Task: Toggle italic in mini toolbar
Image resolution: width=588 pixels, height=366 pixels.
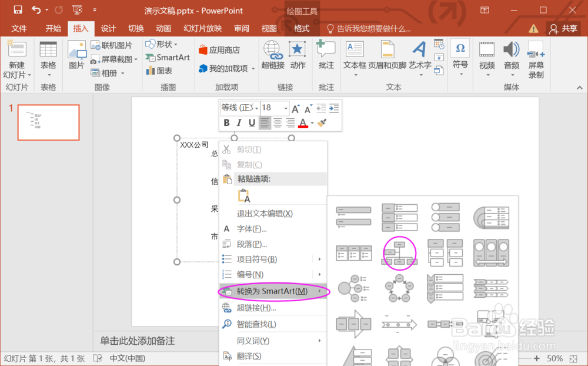Action: (x=239, y=123)
